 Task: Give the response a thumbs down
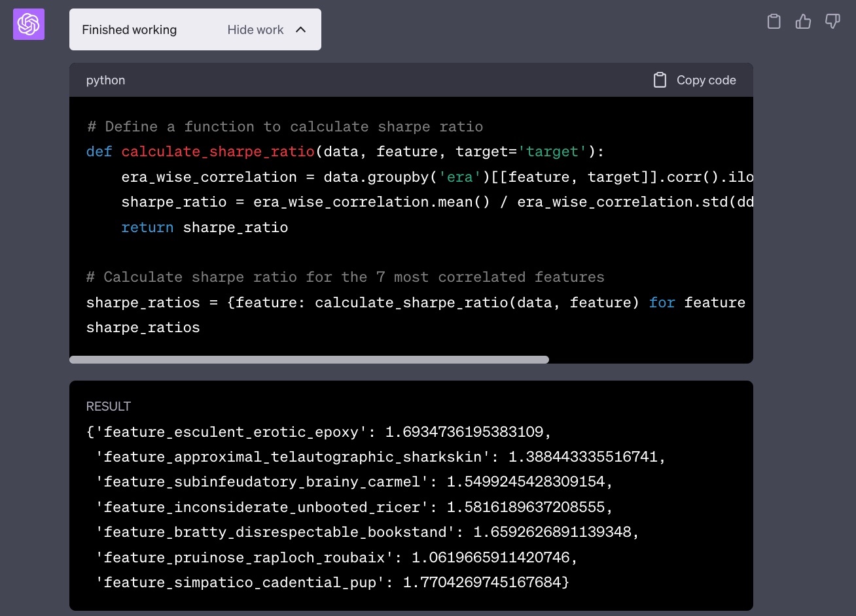click(832, 22)
